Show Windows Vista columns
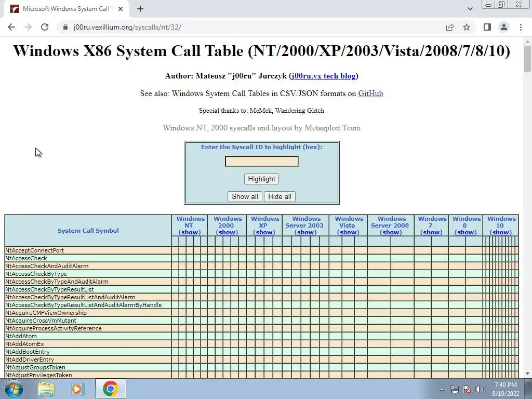The width and height of the screenshot is (532, 399). pos(348,232)
